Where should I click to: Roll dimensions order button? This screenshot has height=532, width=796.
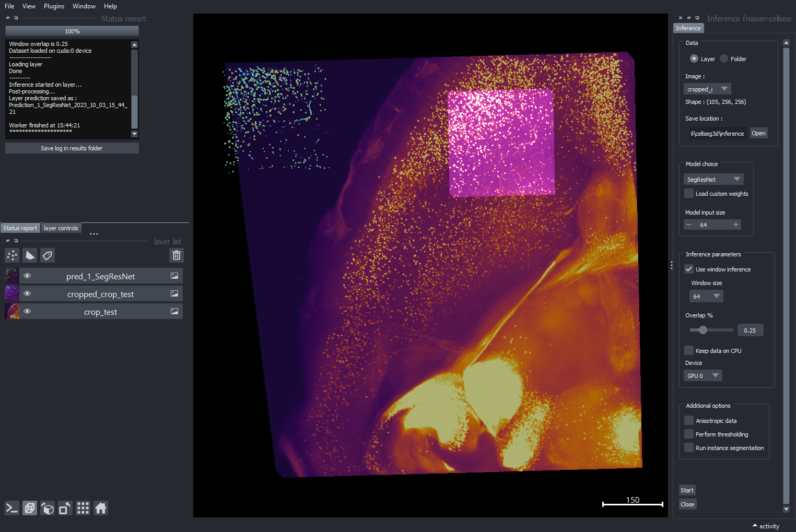click(48, 508)
